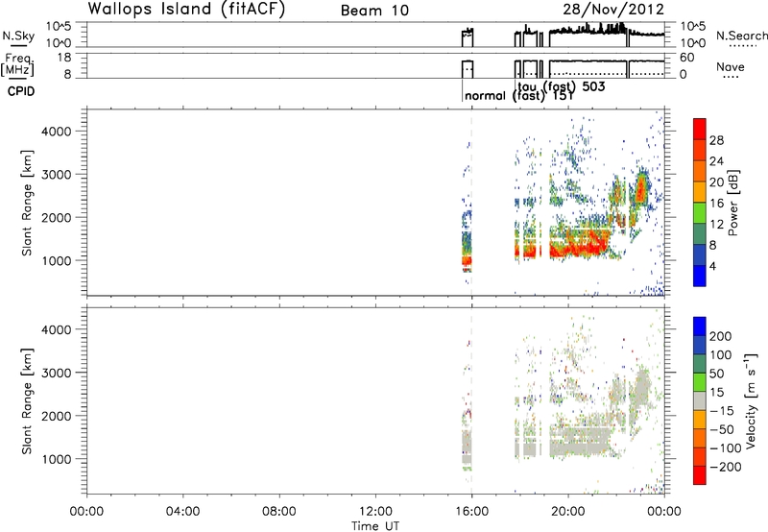The image size is (768, 532).
Task: Click the date '28/Nov/2012'
Action: click(613, 10)
